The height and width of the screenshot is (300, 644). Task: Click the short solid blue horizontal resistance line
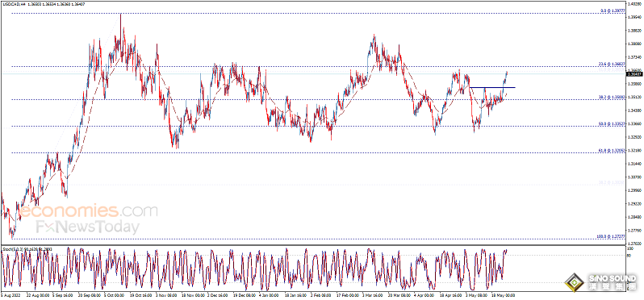[x=492, y=87]
